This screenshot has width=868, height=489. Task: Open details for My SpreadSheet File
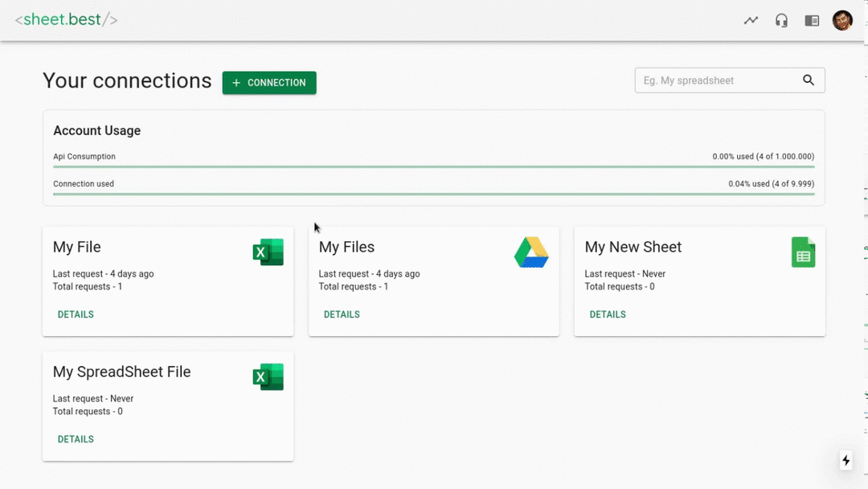tap(76, 439)
